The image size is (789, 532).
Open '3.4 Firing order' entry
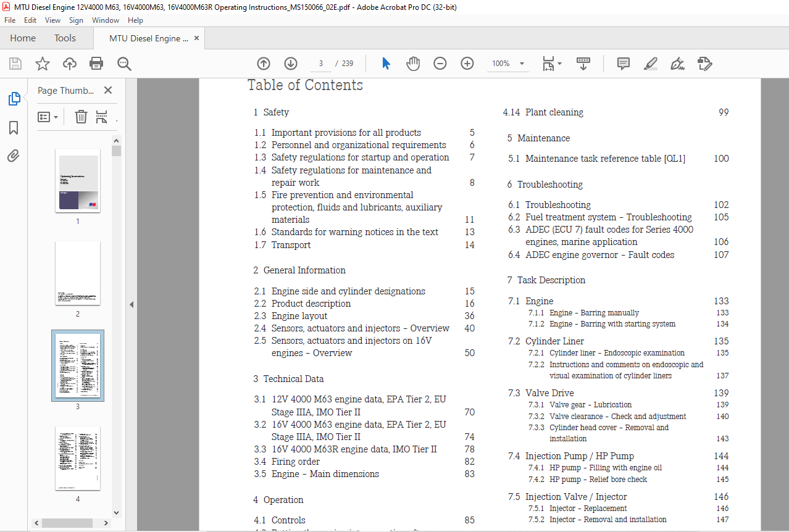(364, 462)
